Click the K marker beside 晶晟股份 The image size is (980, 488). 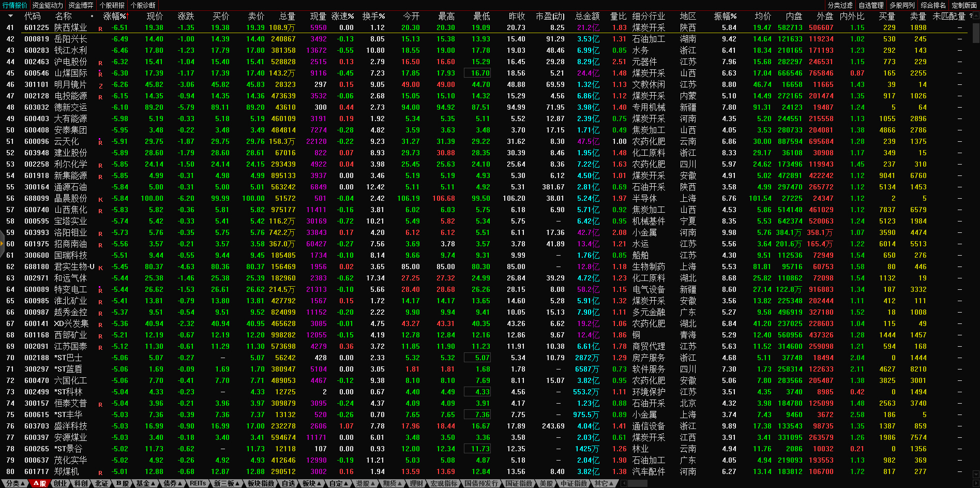pos(100,200)
